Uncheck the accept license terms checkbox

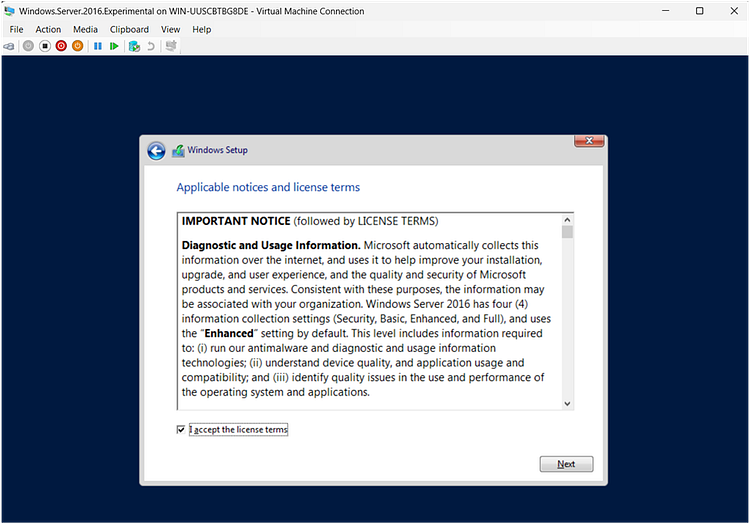[x=181, y=429]
